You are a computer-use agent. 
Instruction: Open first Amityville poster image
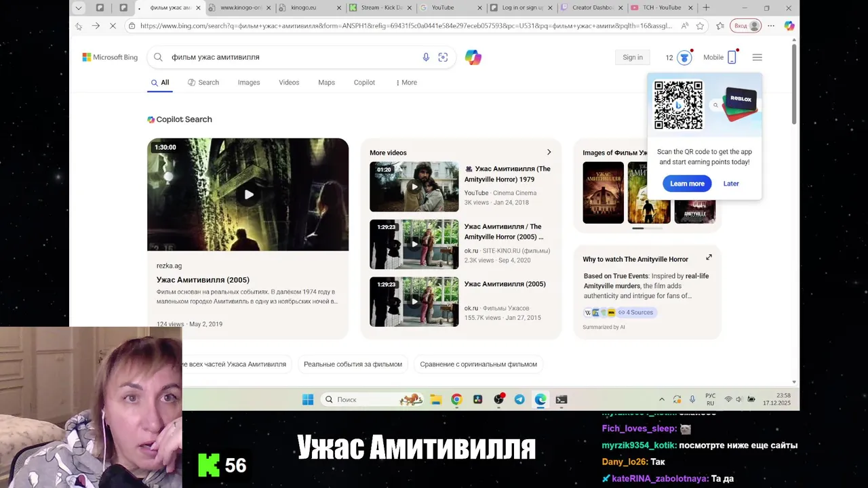point(604,192)
